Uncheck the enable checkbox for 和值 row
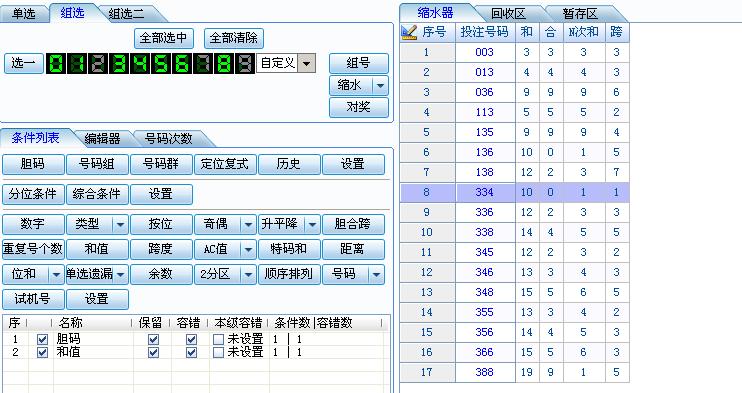The width and height of the screenshot is (742, 393). [x=42, y=352]
